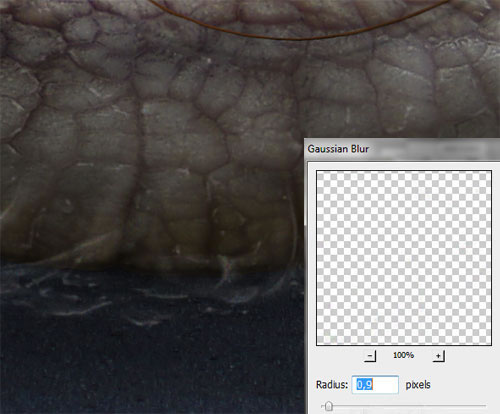Click the center of the checkerboard preview
This screenshot has height=414, width=500.
404,258
